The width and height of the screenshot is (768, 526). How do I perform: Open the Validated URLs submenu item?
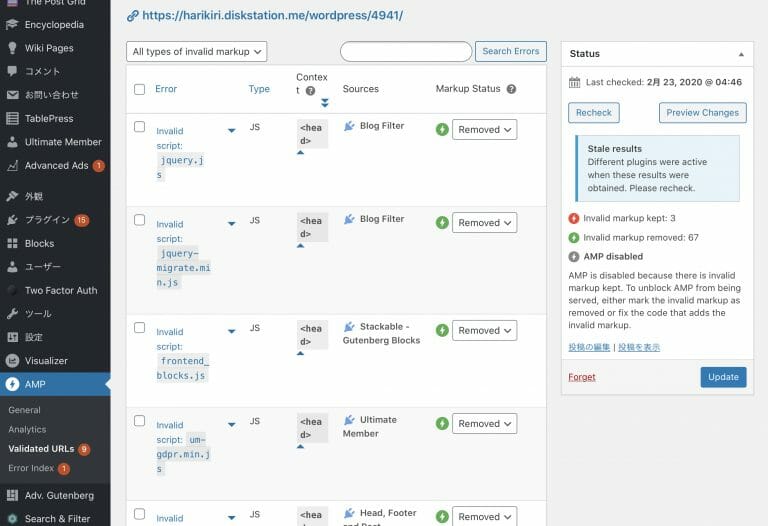41,449
